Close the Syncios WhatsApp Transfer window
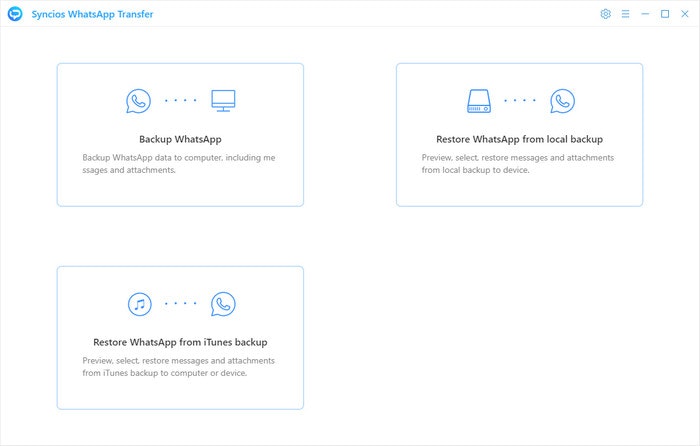This screenshot has width=700, height=446. pos(684,14)
